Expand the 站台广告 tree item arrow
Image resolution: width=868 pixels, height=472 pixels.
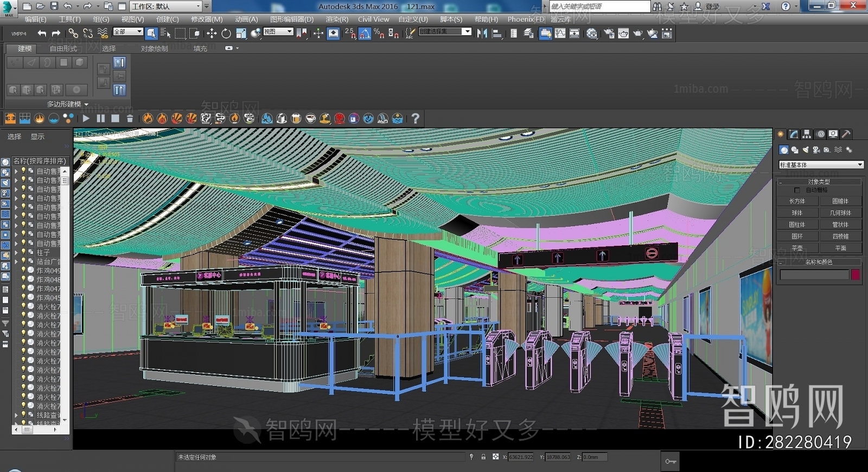pos(16,261)
